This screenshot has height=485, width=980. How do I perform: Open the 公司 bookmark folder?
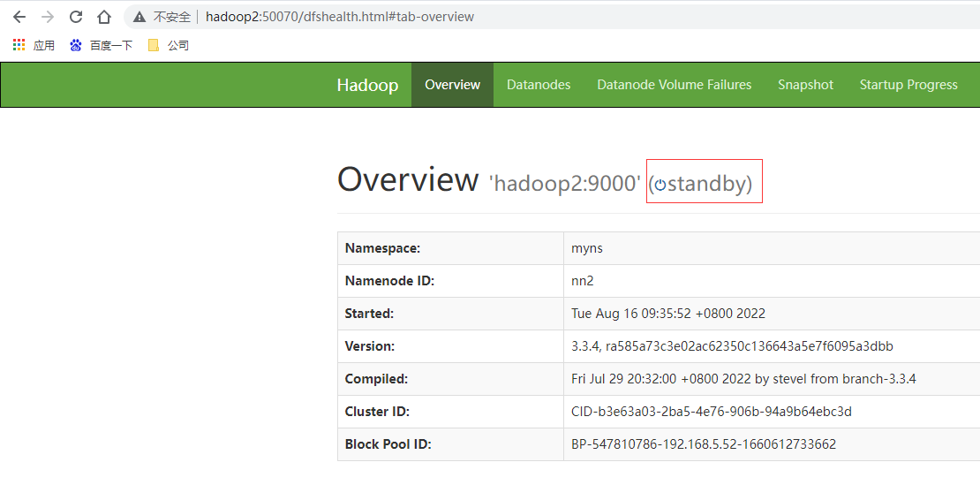pyautogui.click(x=168, y=45)
